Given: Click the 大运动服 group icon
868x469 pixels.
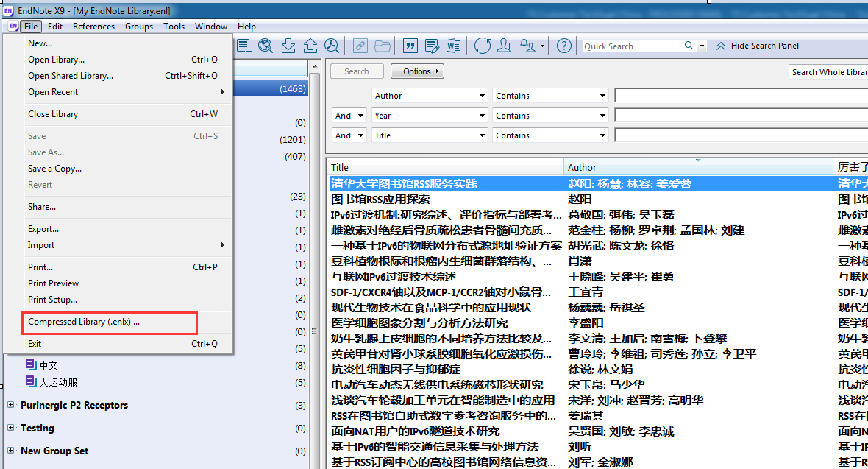Looking at the screenshot, I should click(x=31, y=381).
